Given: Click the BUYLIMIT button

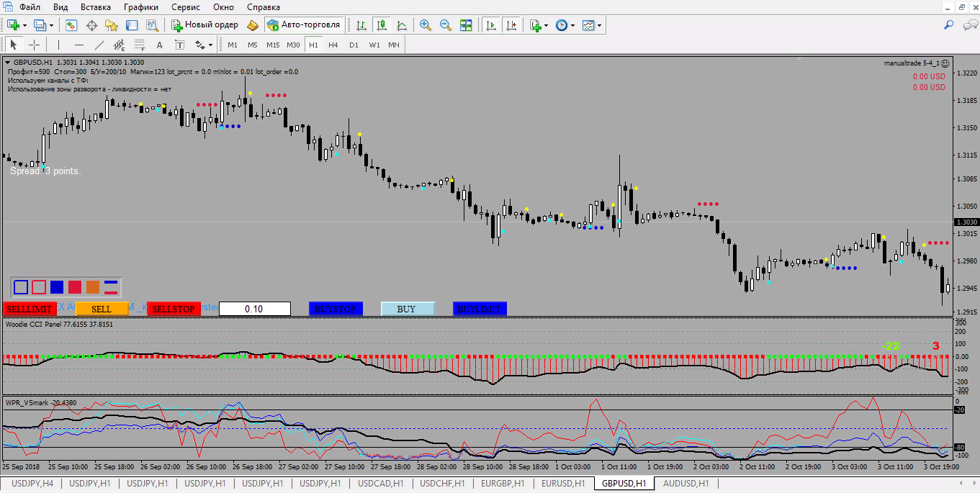Looking at the screenshot, I should click(480, 309).
